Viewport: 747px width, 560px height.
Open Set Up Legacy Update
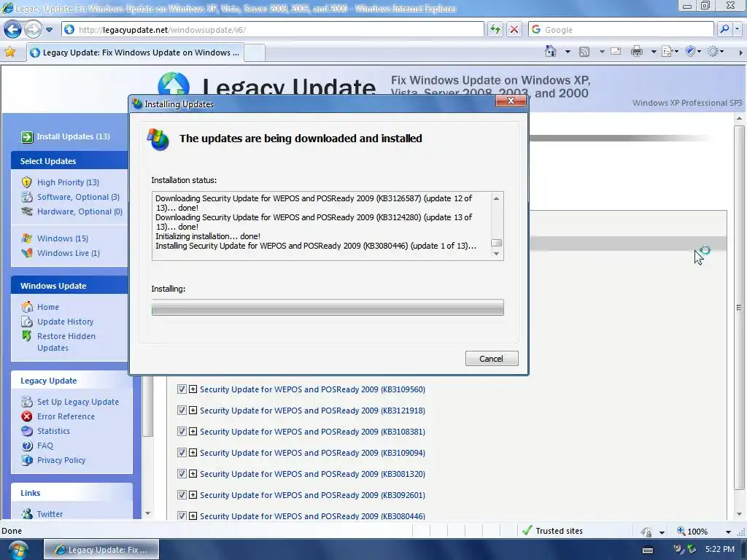(x=78, y=402)
